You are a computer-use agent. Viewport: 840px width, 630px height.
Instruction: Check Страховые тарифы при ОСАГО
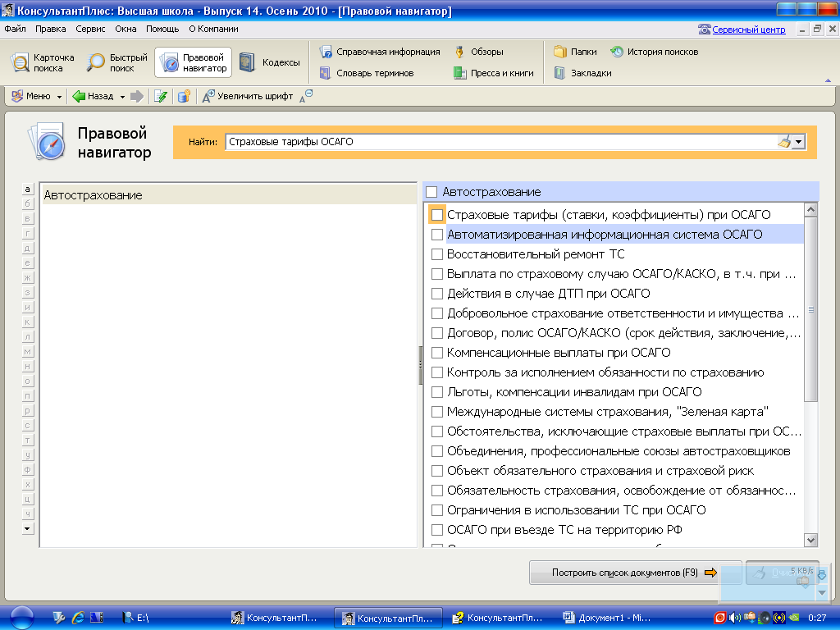click(437, 215)
